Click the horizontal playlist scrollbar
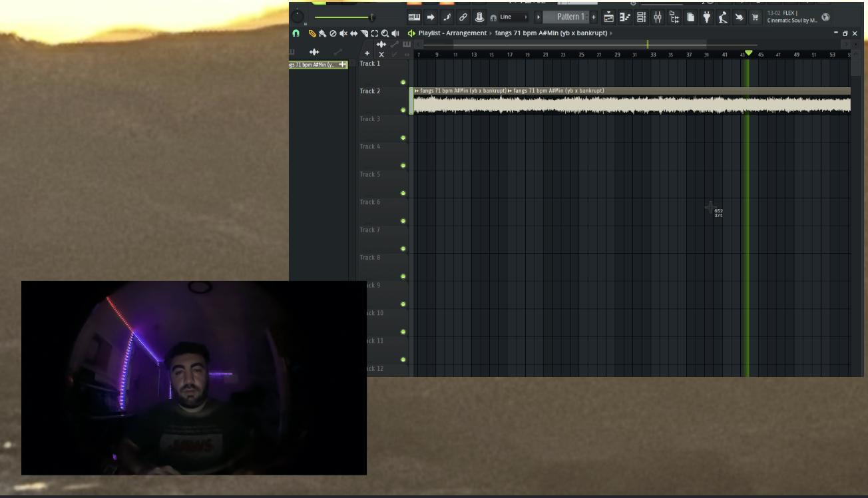The height and width of the screenshot is (498, 868). click(x=579, y=45)
